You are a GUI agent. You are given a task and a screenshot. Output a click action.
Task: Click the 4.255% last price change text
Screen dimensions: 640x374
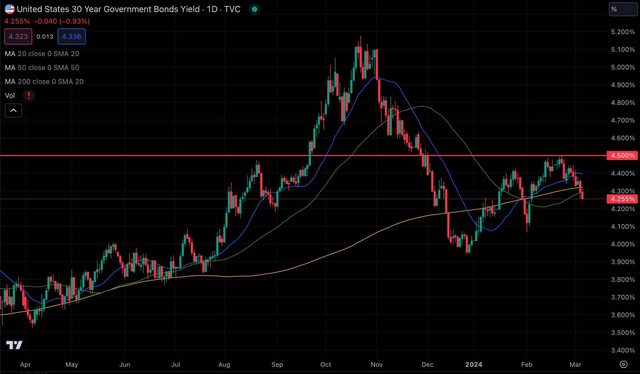pos(47,21)
